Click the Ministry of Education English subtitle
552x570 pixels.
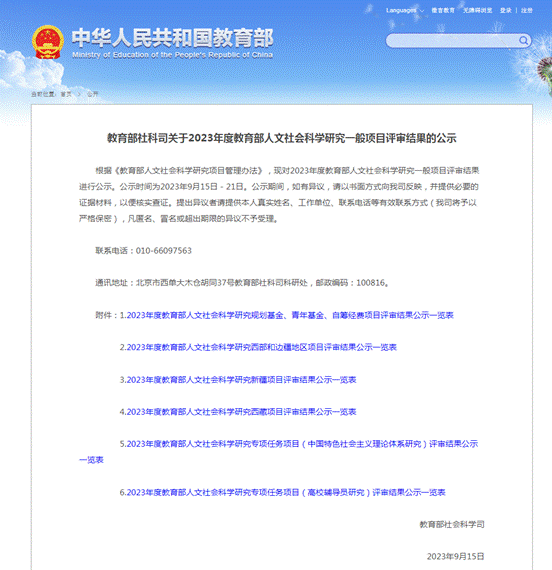(172, 55)
